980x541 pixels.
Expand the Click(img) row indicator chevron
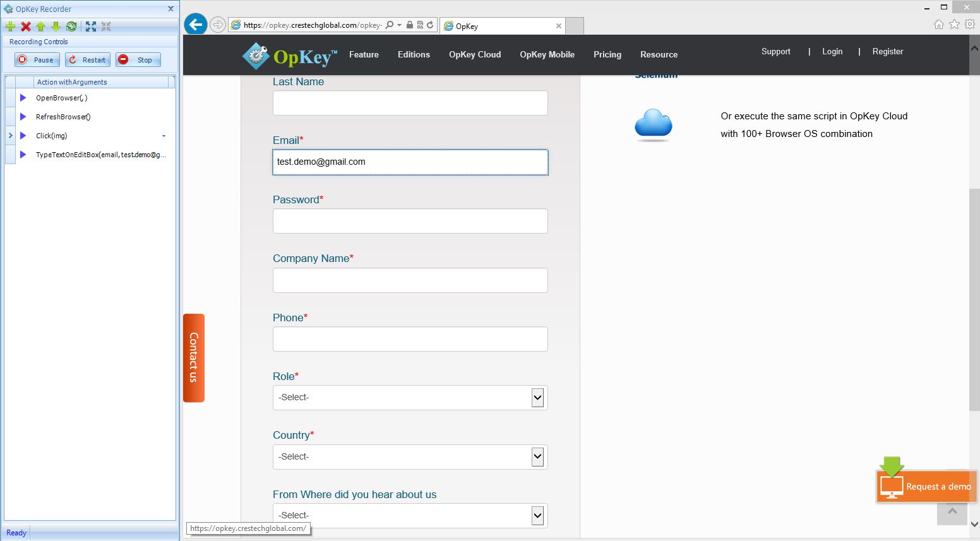(10, 136)
